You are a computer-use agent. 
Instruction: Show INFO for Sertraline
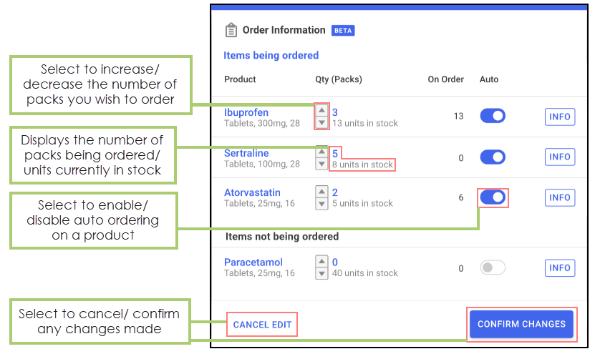click(x=560, y=157)
